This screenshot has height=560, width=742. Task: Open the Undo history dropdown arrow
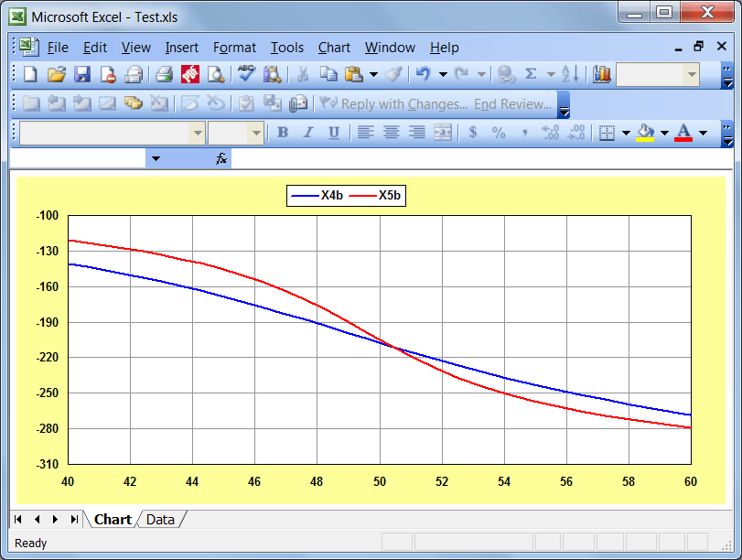pyautogui.click(x=443, y=74)
